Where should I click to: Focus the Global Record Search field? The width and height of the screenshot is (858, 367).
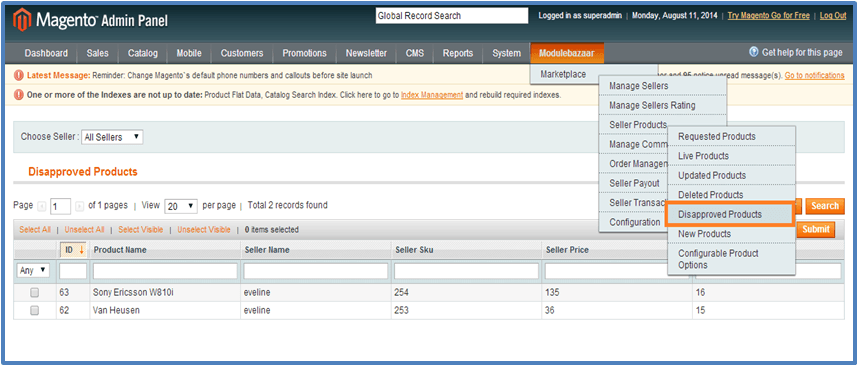[451, 16]
